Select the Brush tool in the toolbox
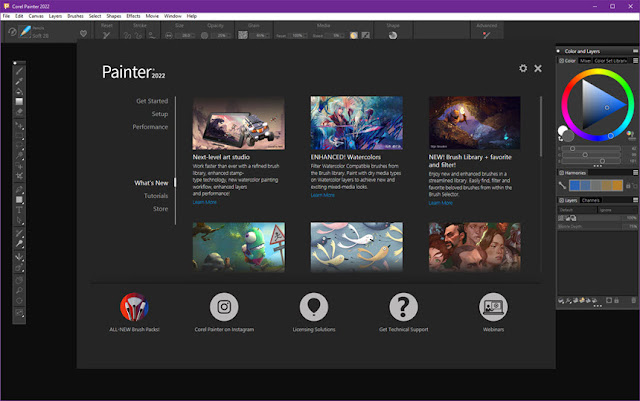Screen dimensions: 640x401 click(19, 71)
